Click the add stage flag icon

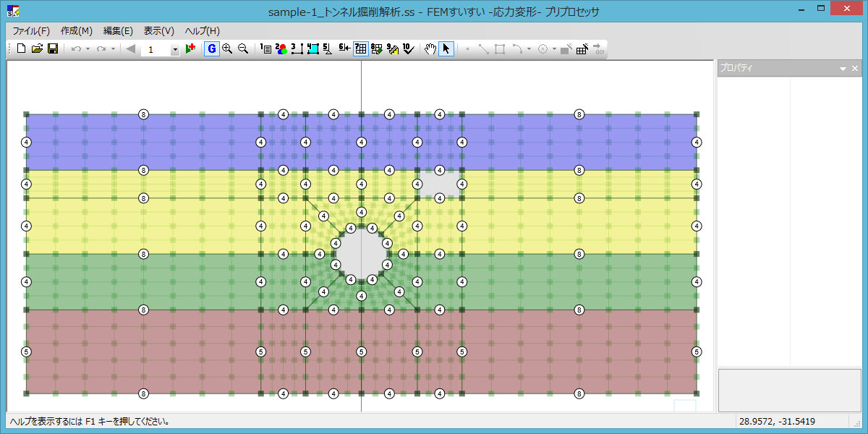coord(191,49)
